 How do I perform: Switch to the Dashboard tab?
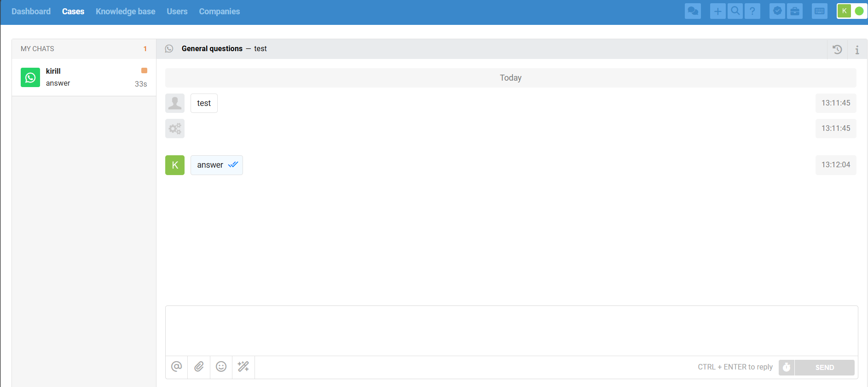31,12
